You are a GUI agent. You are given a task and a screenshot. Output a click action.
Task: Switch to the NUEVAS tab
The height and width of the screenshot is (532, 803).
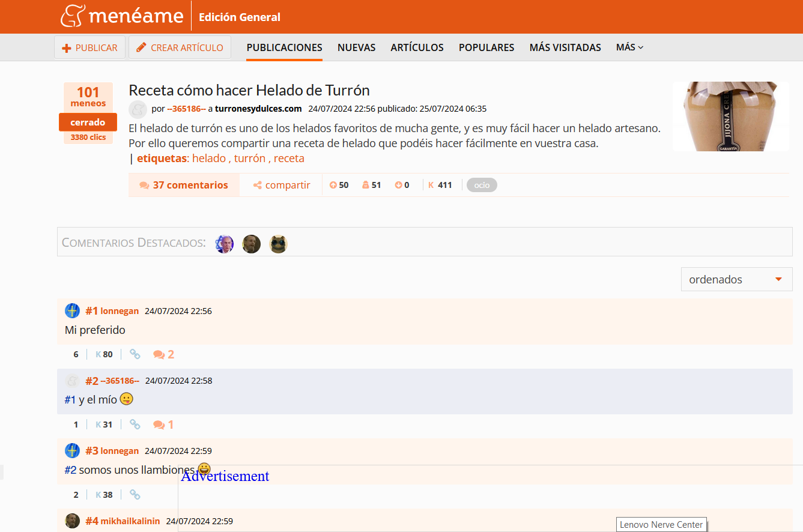(356, 47)
